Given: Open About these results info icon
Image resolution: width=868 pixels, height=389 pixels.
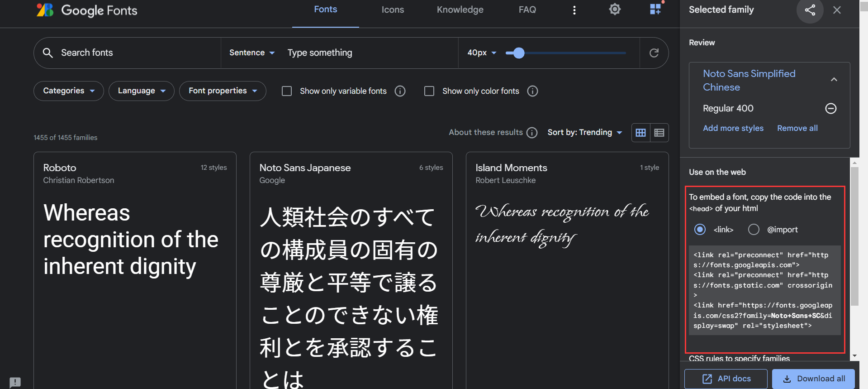Looking at the screenshot, I should (x=532, y=133).
